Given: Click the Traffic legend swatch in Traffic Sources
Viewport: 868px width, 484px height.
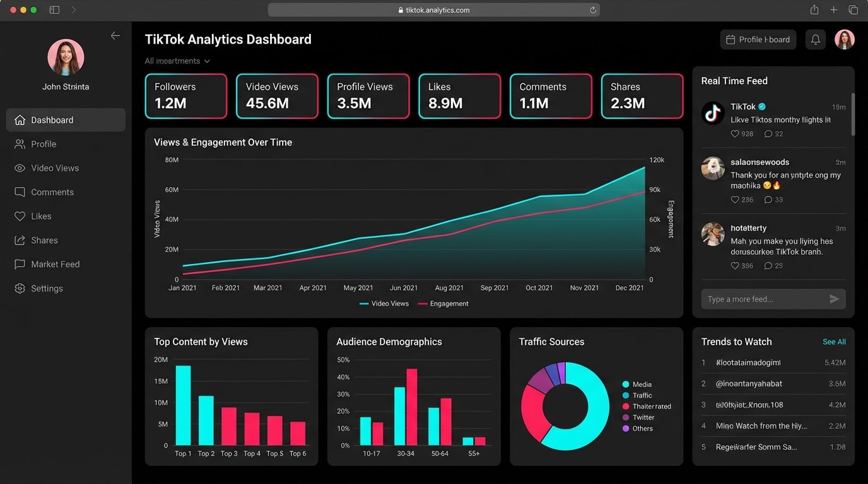Looking at the screenshot, I should point(626,396).
